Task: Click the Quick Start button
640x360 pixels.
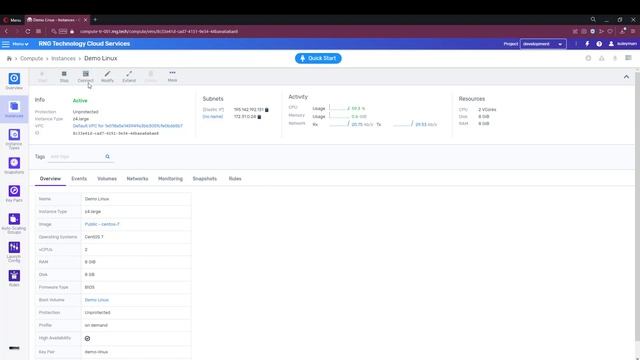Action: [318, 58]
